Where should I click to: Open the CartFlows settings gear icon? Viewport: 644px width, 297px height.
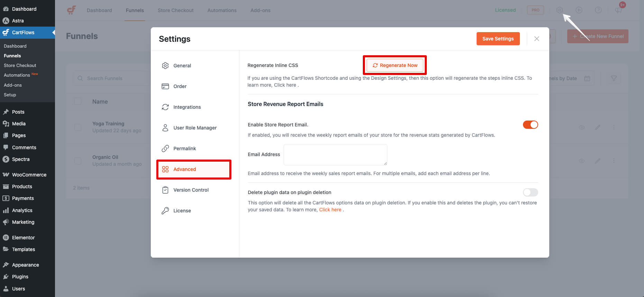(560, 10)
